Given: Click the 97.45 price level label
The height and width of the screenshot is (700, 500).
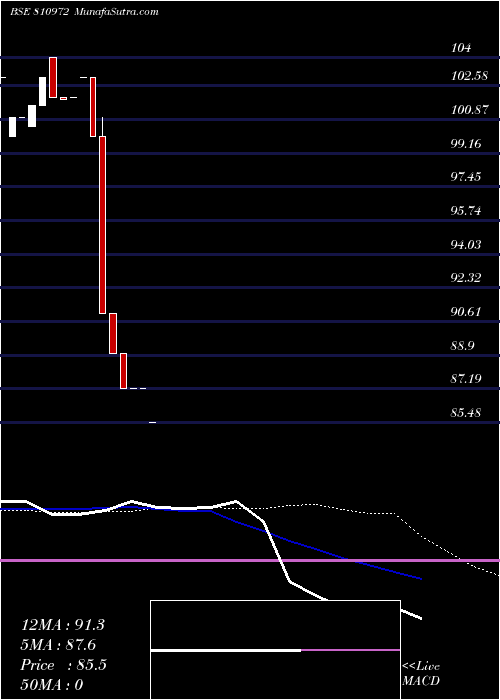Looking at the screenshot, I should pyautogui.click(x=466, y=177).
